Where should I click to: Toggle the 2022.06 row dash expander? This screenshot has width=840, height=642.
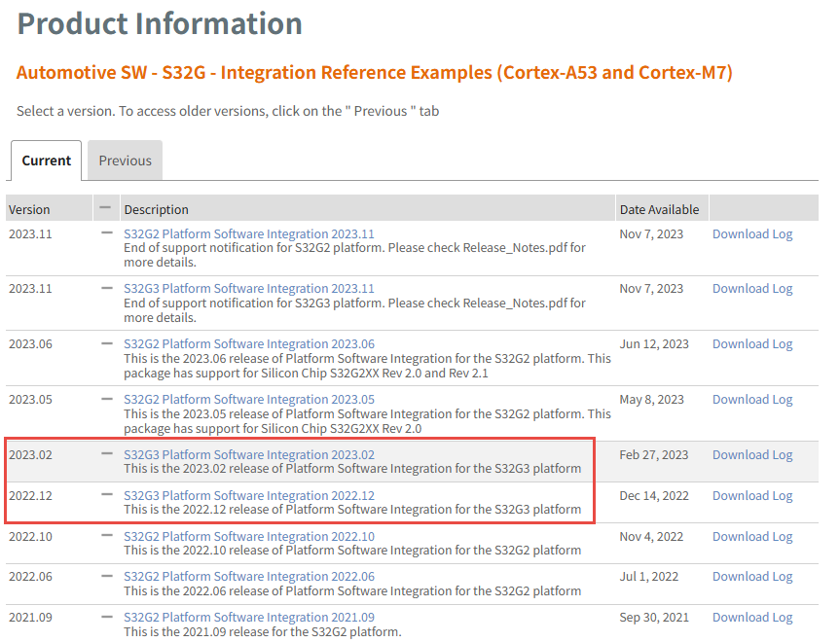pos(107,576)
